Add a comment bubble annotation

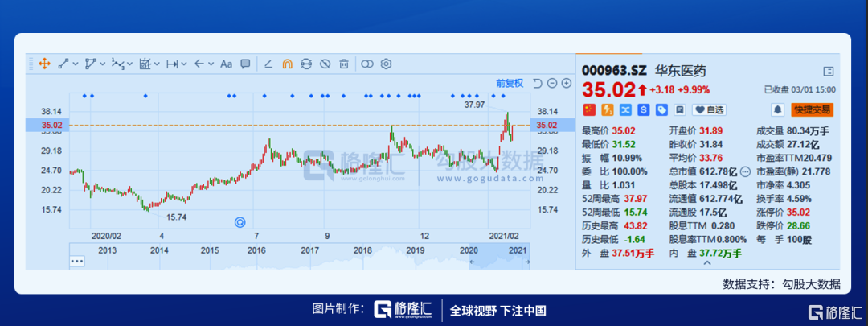click(245, 64)
